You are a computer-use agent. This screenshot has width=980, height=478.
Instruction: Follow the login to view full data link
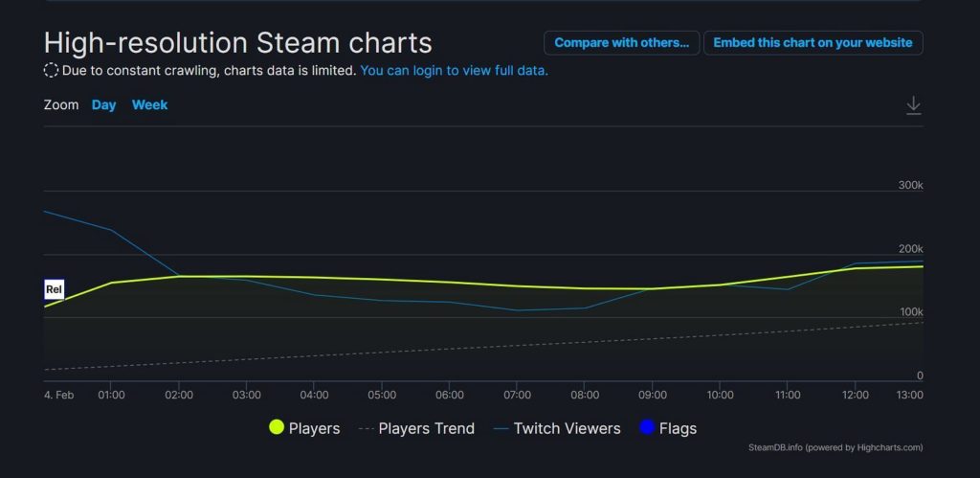455,71
